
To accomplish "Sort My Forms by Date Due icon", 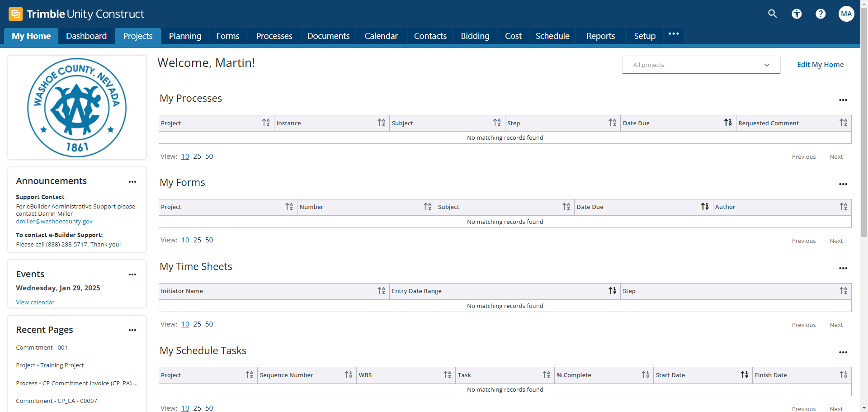I will tap(705, 207).
